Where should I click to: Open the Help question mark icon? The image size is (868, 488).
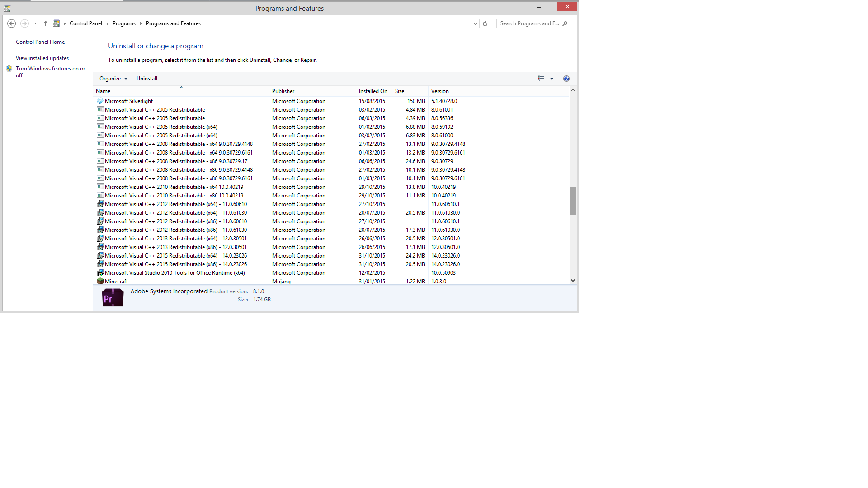566,79
